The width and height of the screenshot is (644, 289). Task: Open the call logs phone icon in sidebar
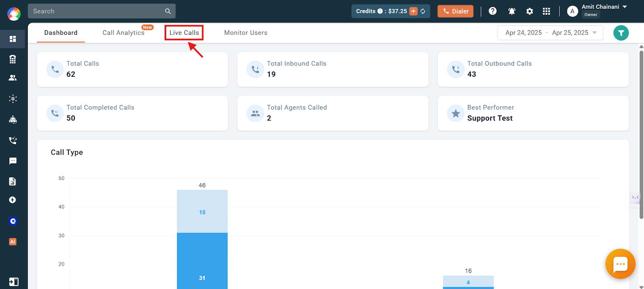click(13, 140)
